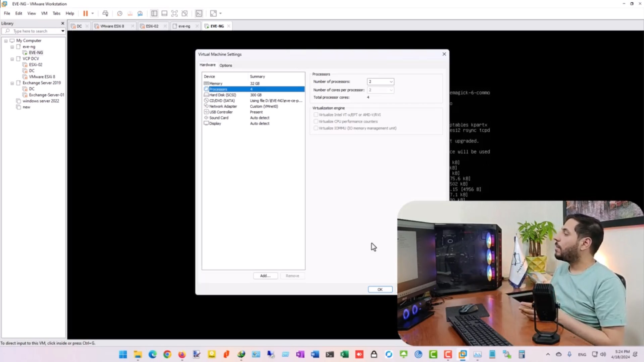Open the Help menu
The height and width of the screenshot is (362, 644).
(x=70, y=13)
